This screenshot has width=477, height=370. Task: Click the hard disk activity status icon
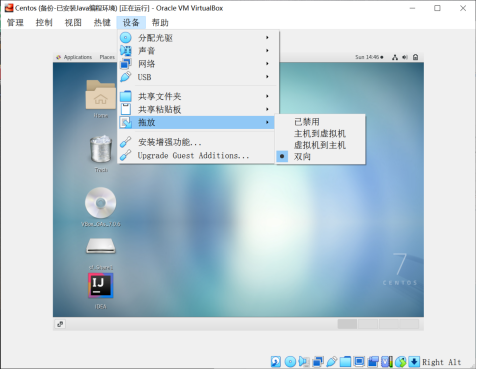276,362
